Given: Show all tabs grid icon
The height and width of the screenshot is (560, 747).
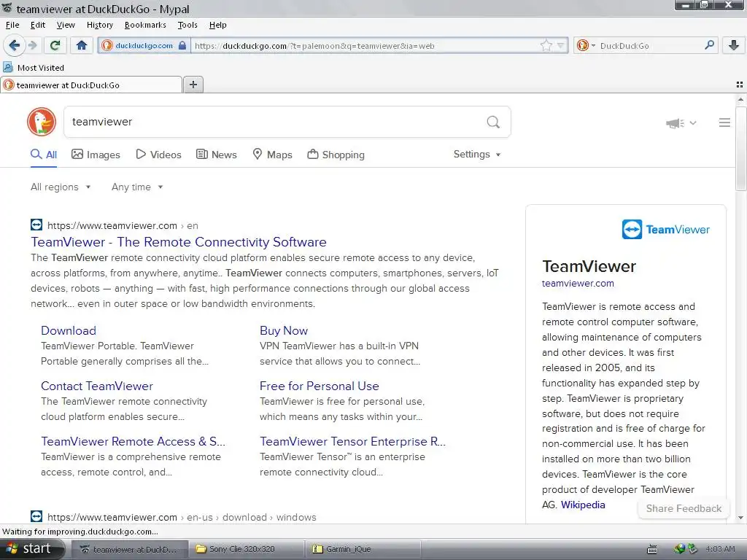Looking at the screenshot, I should tap(740, 85).
